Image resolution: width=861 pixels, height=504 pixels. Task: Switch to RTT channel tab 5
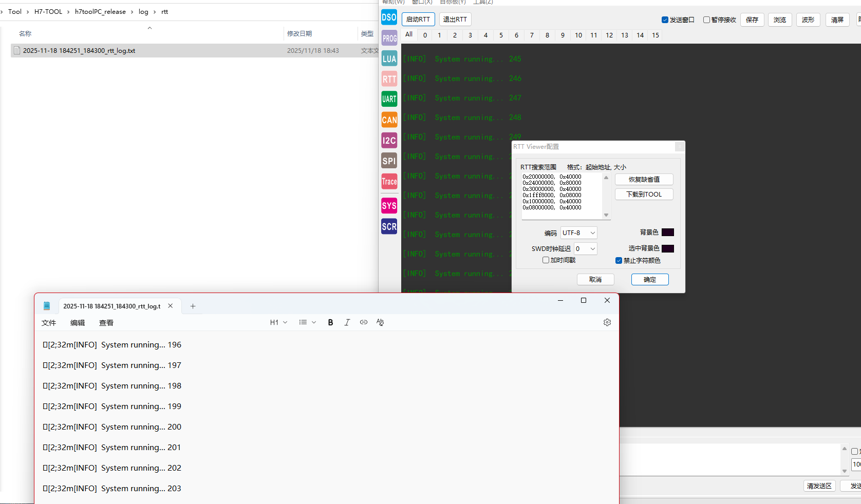[x=501, y=35]
